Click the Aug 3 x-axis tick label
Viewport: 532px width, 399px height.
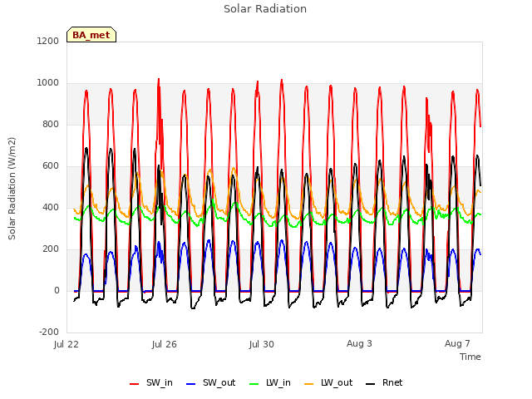tap(359, 343)
